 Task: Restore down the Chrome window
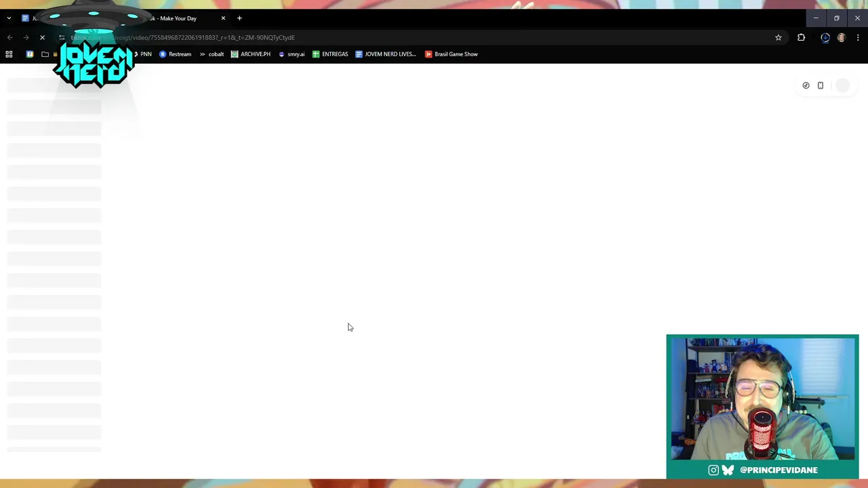pyautogui.click(x=837, y=18)
